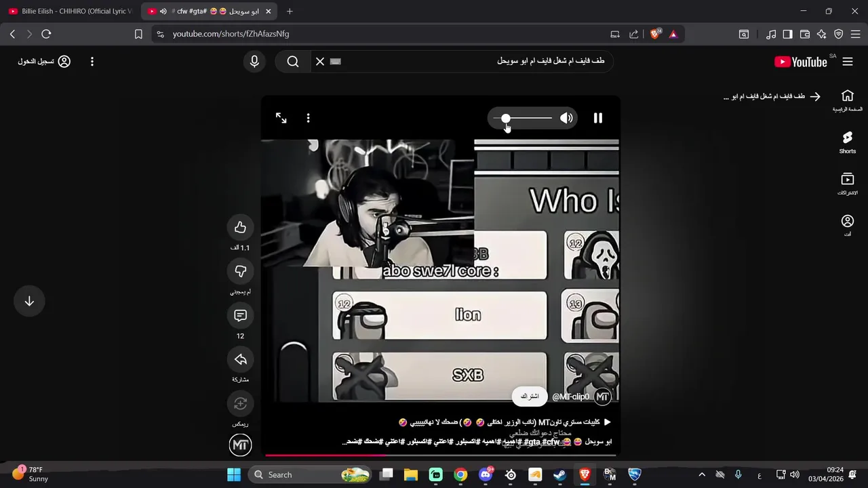Adjust the Shorts volume slider

coord(523,118)
